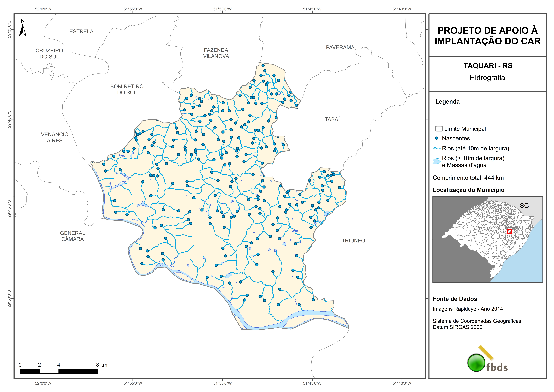Select the FAZENDA VILANOVA label
554x392 pixels.
tap(216, 53)
